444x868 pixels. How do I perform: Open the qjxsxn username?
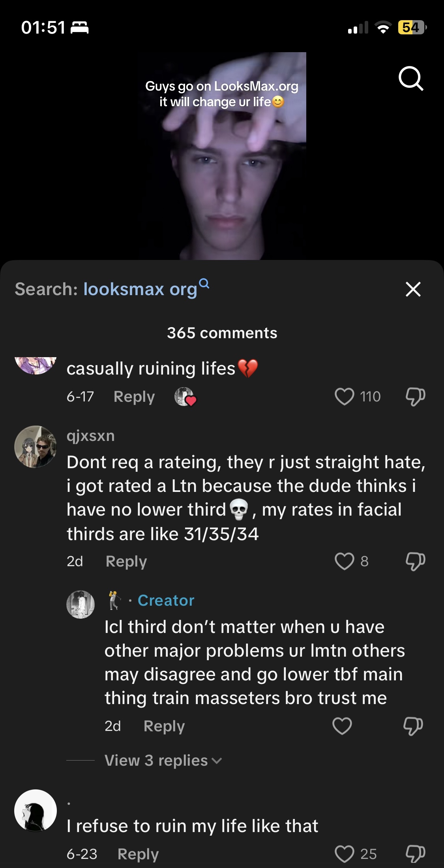pyautogui.click(x=91, y=436)
